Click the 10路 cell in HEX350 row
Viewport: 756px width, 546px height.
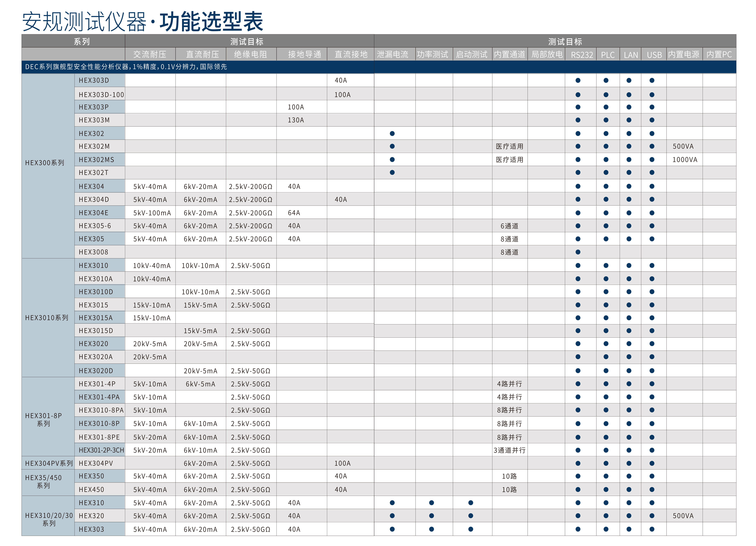coord(509,476)
